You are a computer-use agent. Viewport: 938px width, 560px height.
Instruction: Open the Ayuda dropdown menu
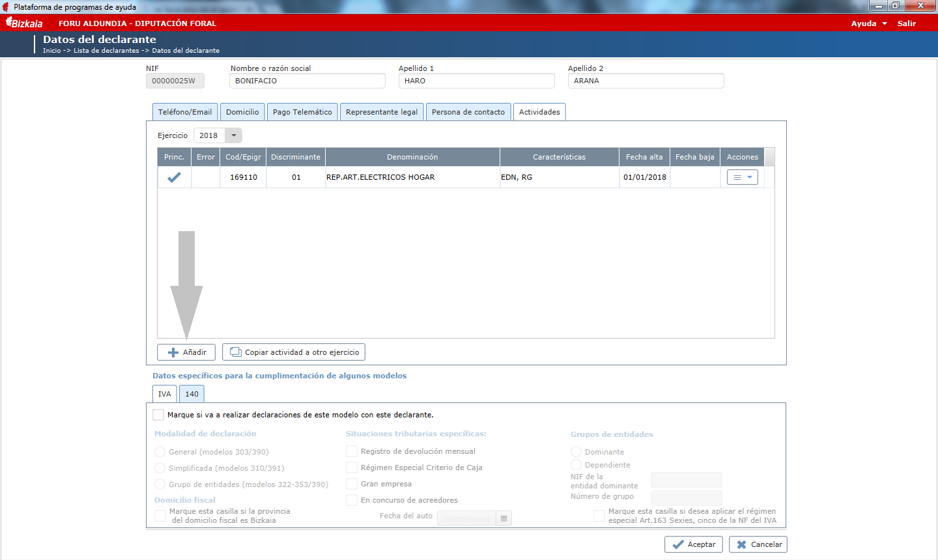pyautogui.click(x=869, y=23)
